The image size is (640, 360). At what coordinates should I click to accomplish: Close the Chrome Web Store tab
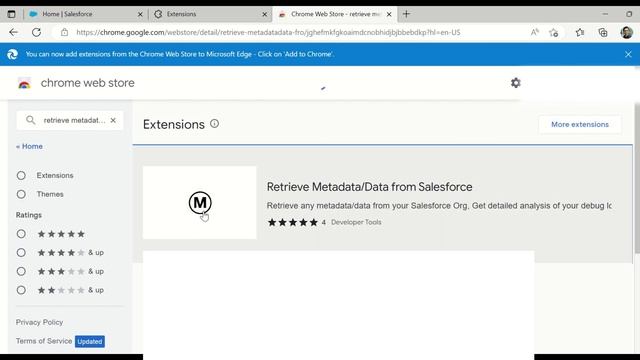[389, 14]
